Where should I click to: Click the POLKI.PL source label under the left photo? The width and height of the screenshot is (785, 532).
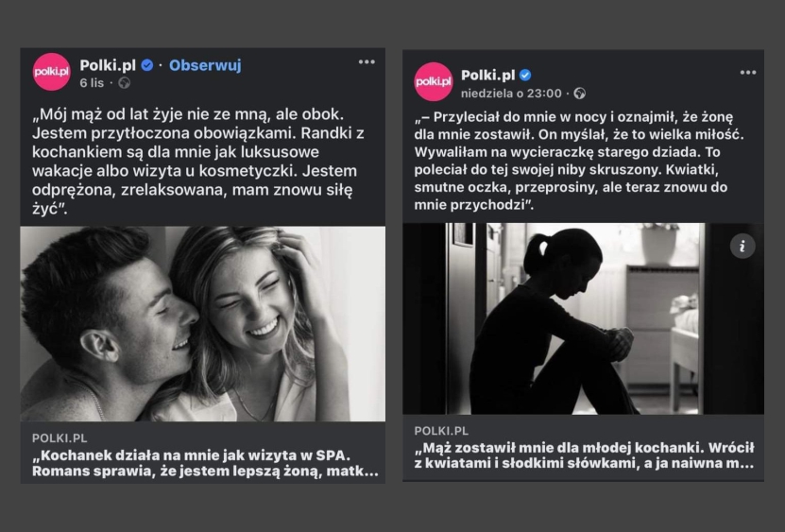pos(60,438)
